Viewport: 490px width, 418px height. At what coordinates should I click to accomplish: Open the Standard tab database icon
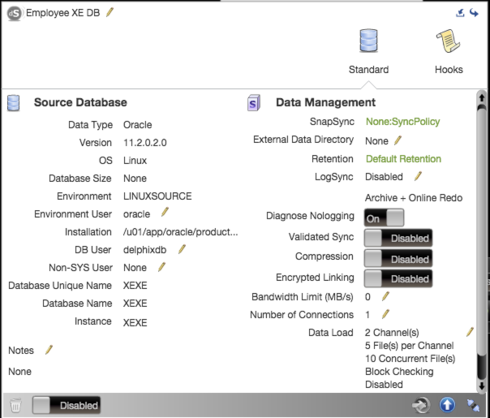[369, 40]
